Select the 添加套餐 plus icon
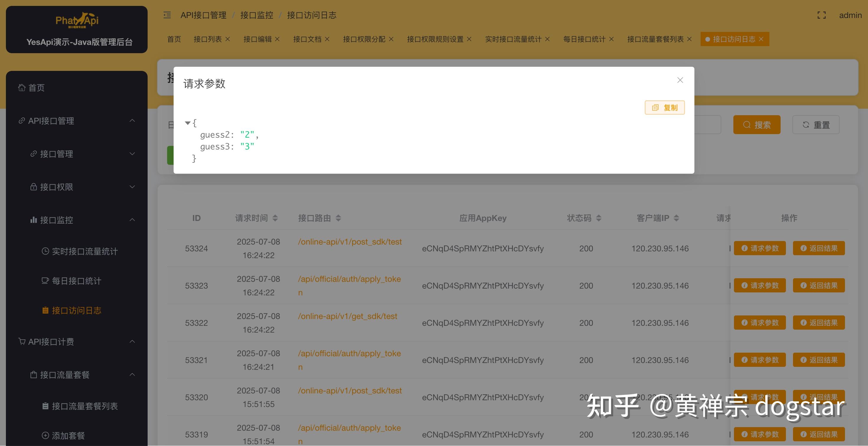 (x=46, y=435)
